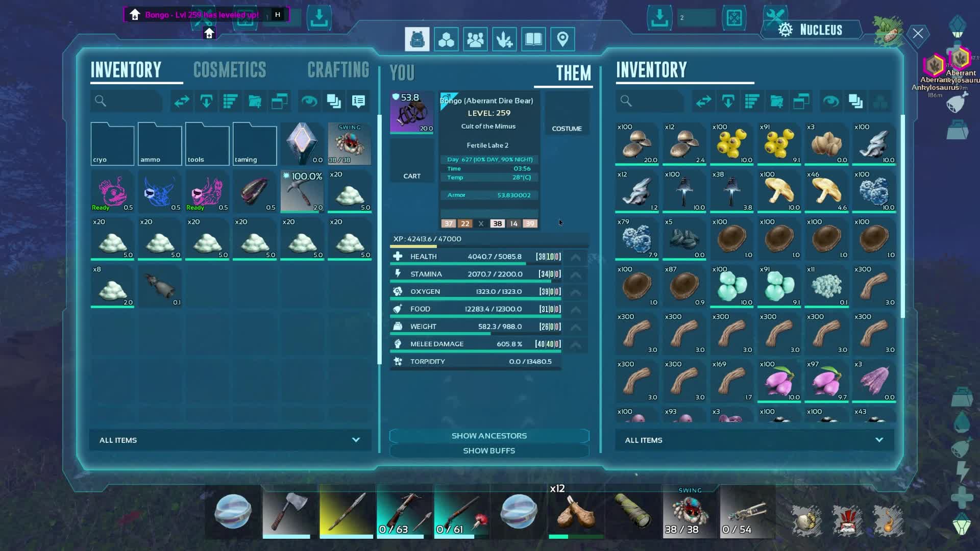Click transfer all arrows in right inventory
Image resolution: width=980 pixels, height=551 pixels.
703,102
